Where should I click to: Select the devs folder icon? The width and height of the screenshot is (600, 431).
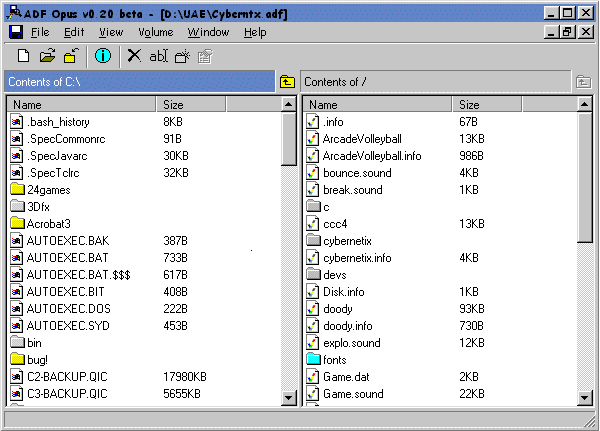click(314, 274)
